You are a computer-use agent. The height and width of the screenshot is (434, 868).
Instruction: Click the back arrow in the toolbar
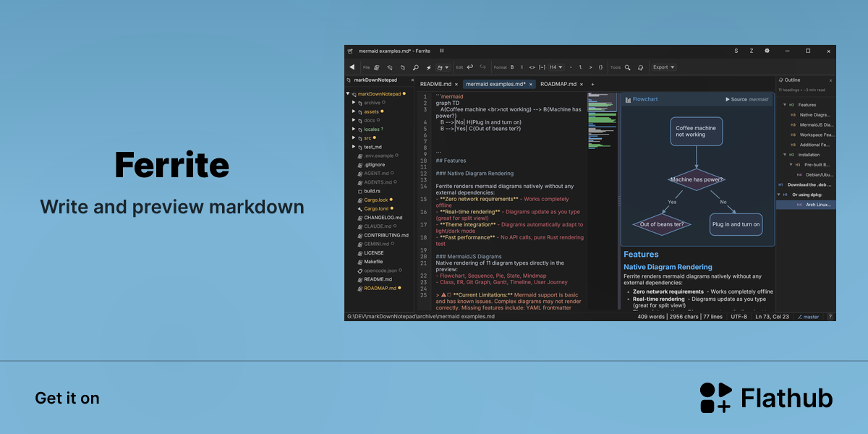352,67
